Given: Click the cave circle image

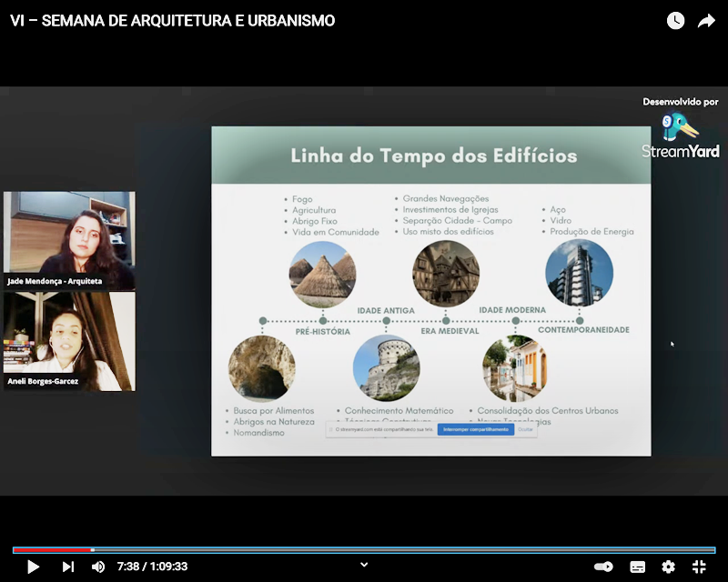Looking at the screenshot, I should (262, 368).
